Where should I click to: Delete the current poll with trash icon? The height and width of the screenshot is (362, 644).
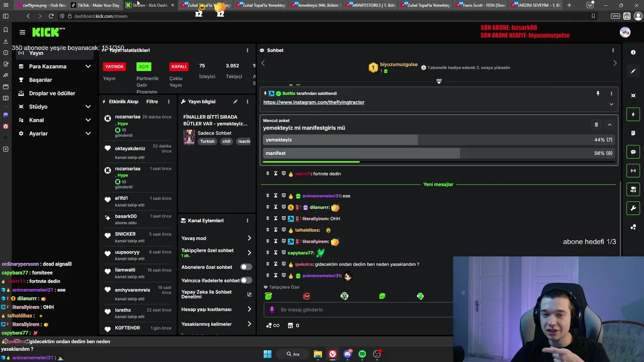click(x=596, y=125)
